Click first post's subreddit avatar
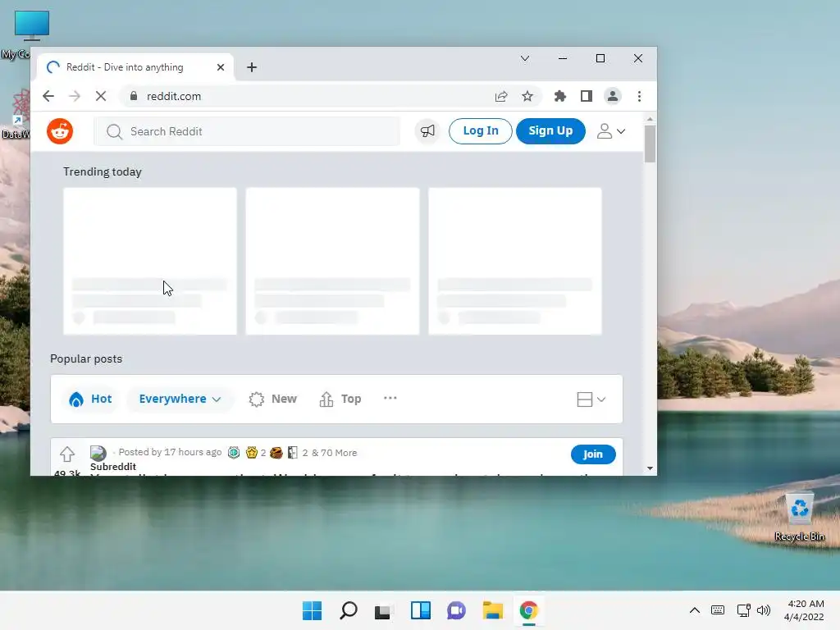This screenshot has width=840, height=630. 98,453
